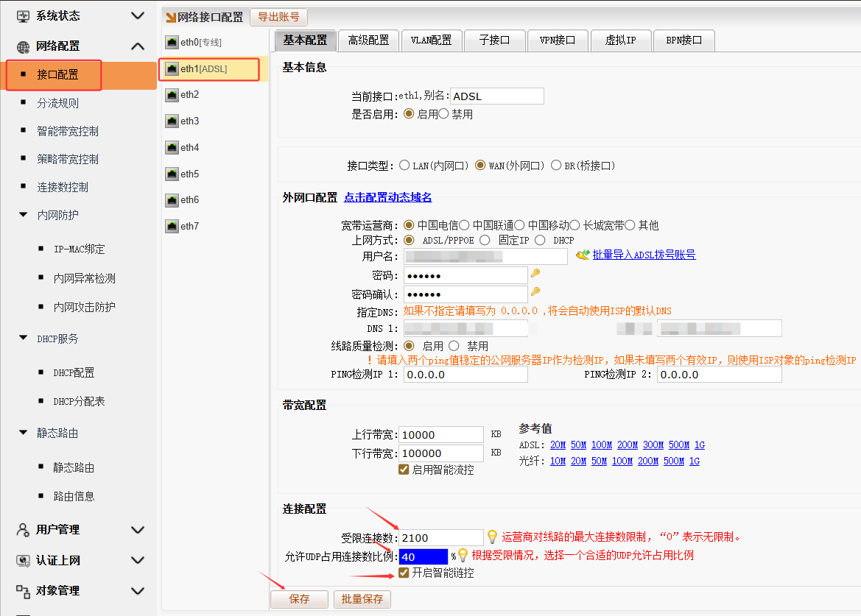
Task: Click the eth2 port icon
Action: coord(172,95)
